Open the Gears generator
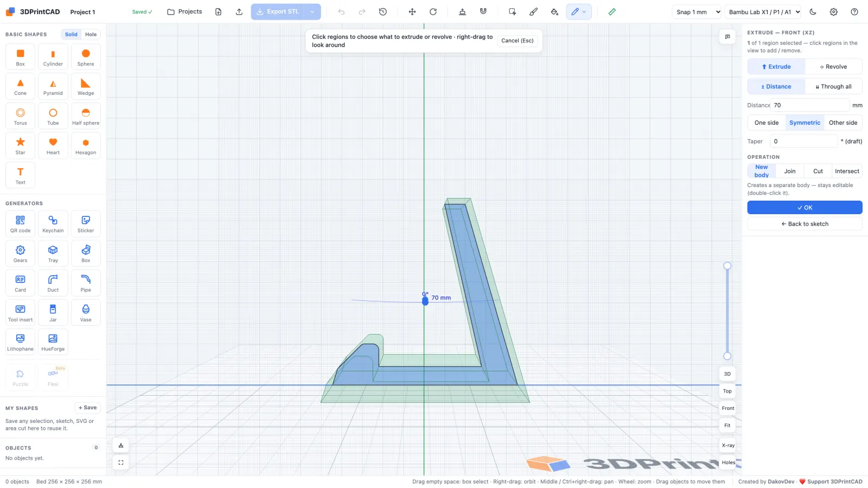868x488 pixels. point(21,254)
